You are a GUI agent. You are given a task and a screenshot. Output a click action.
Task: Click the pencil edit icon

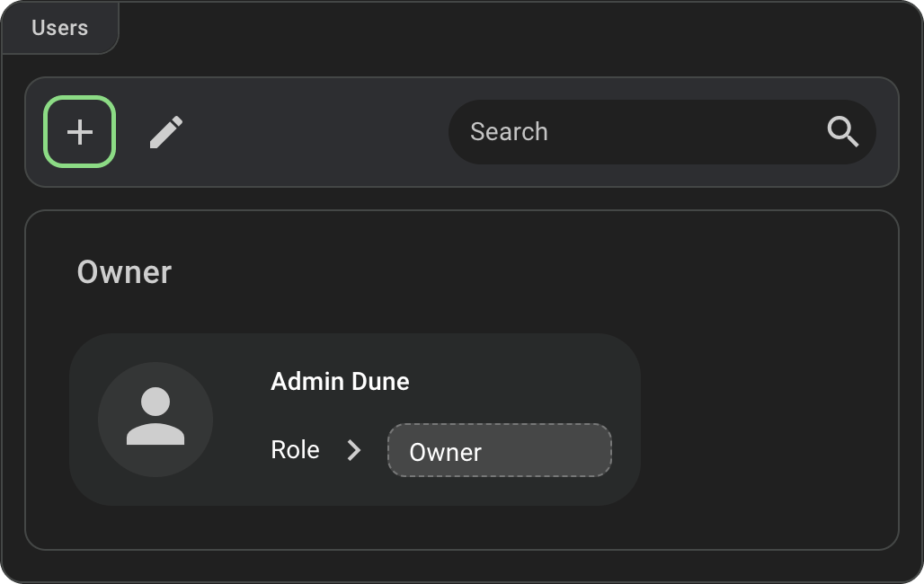[166, 132]
